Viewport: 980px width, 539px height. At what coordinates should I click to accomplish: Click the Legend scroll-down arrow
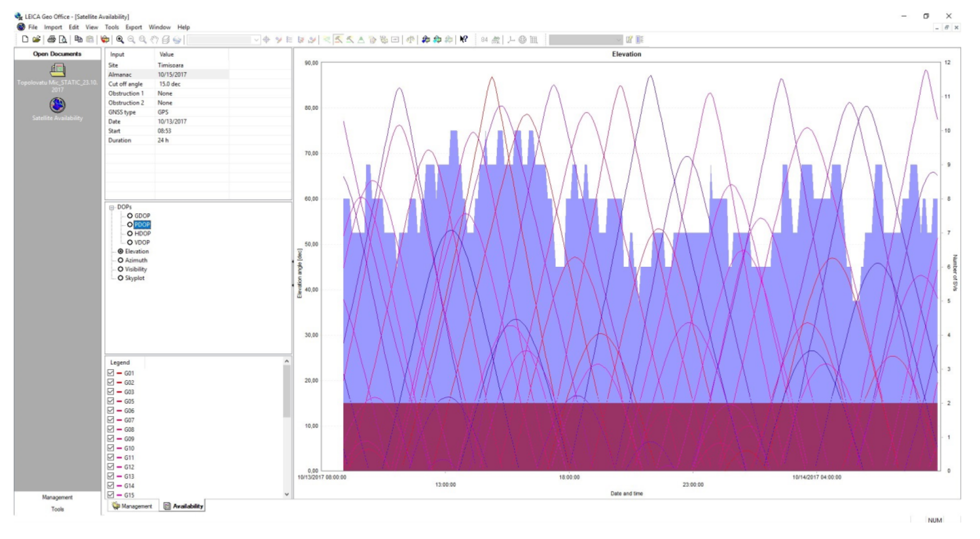pos(287,494)
